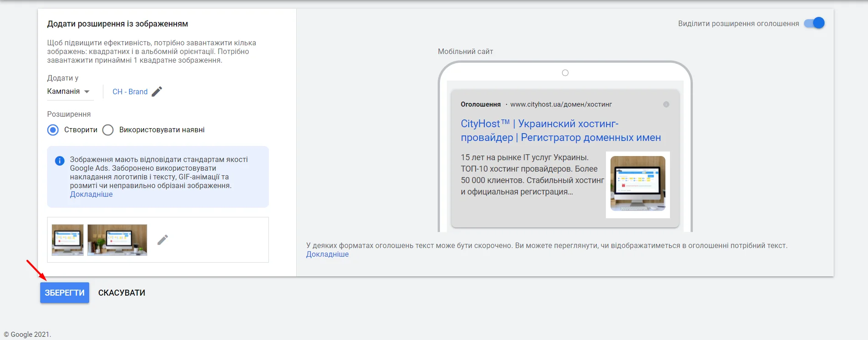Click the 'СКАСУВАТИ' button
The image size is (868, 340).
(122, 293)
